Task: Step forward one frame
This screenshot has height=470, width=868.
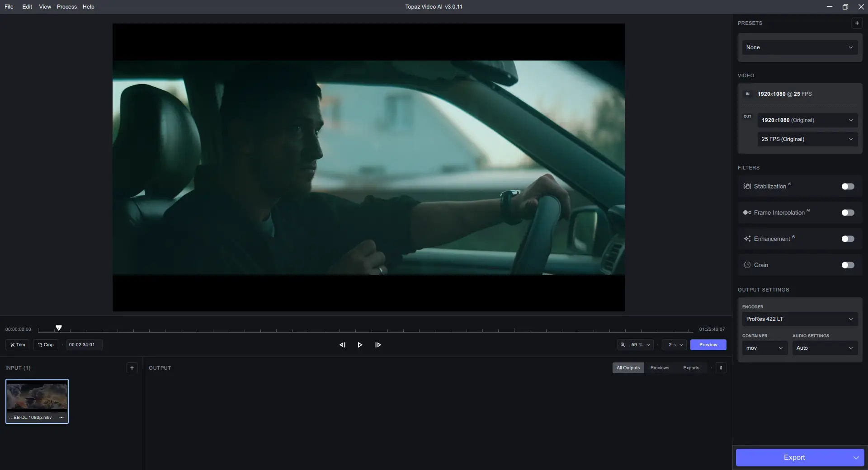Action: click(378, 345)
